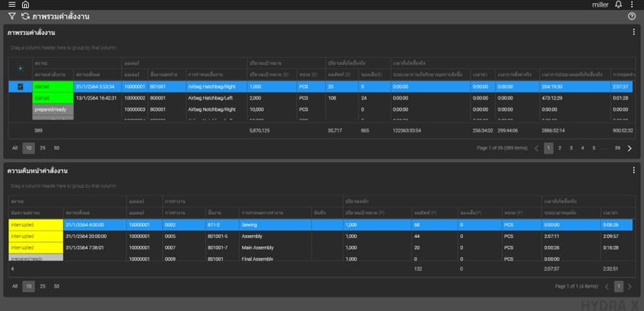Select page 1 in bottom grid pager
The height and width of the screenshot is (311, 644).
[618, 286]
